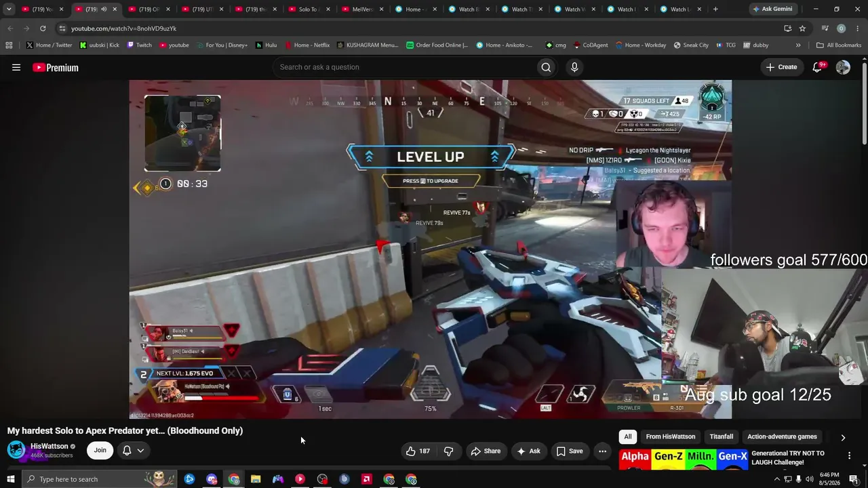Open the taskbar volume control
868x488 pixels.
pos(810,479)
